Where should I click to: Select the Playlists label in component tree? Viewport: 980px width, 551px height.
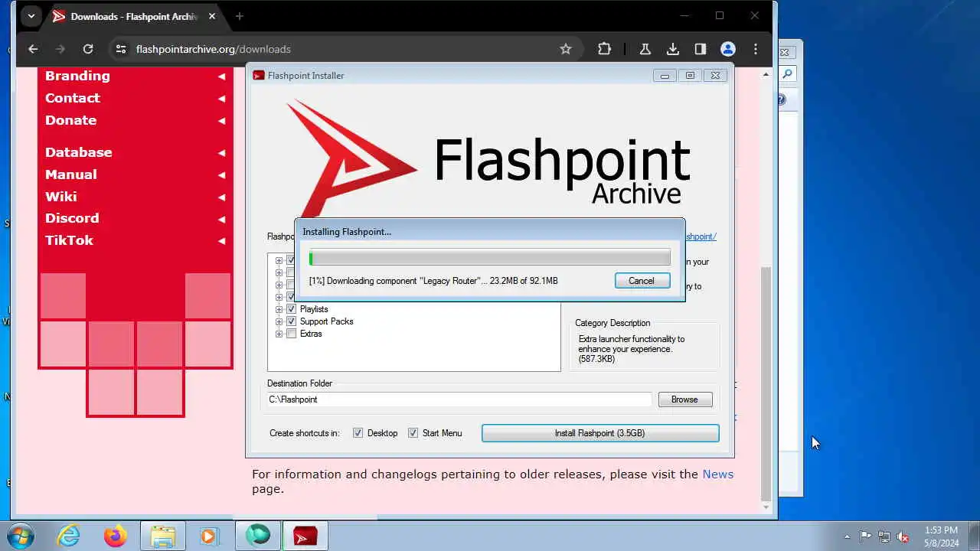314,309
